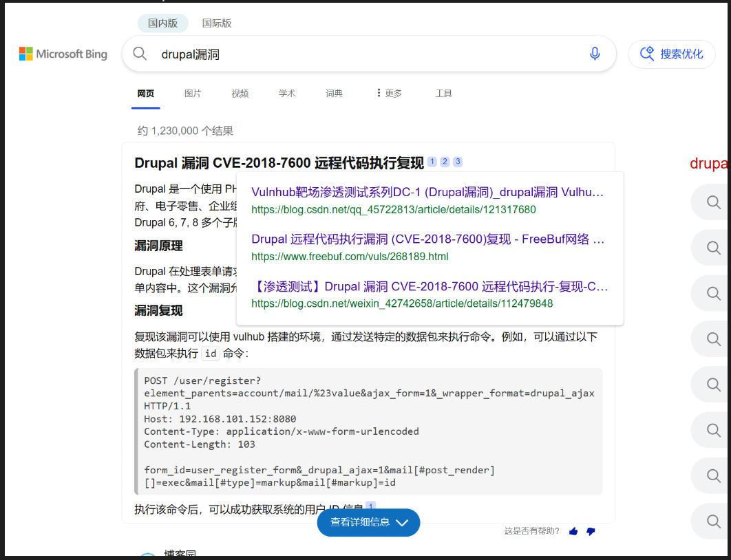This screenshot has width=731, height=560.
Task: Click the 约 1,230,000 个结果 text
Action: tap(185, 131)
